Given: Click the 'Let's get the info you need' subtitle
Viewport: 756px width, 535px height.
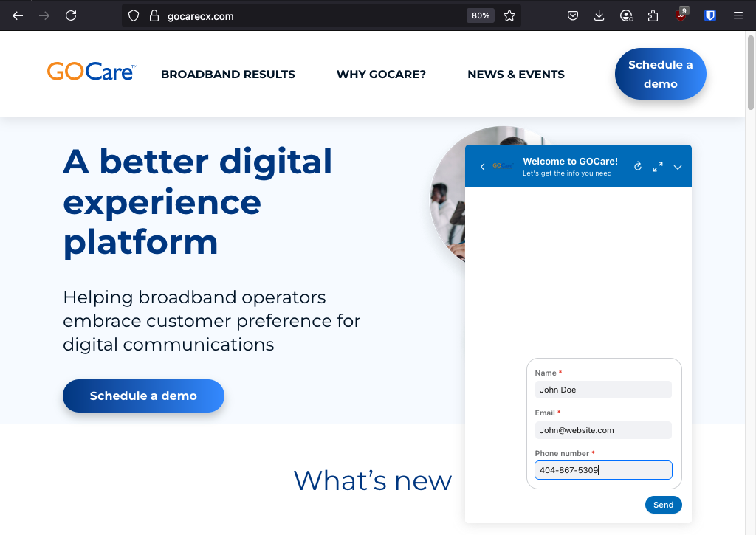Looking at the screenshot, I should (x=567, y=173).
